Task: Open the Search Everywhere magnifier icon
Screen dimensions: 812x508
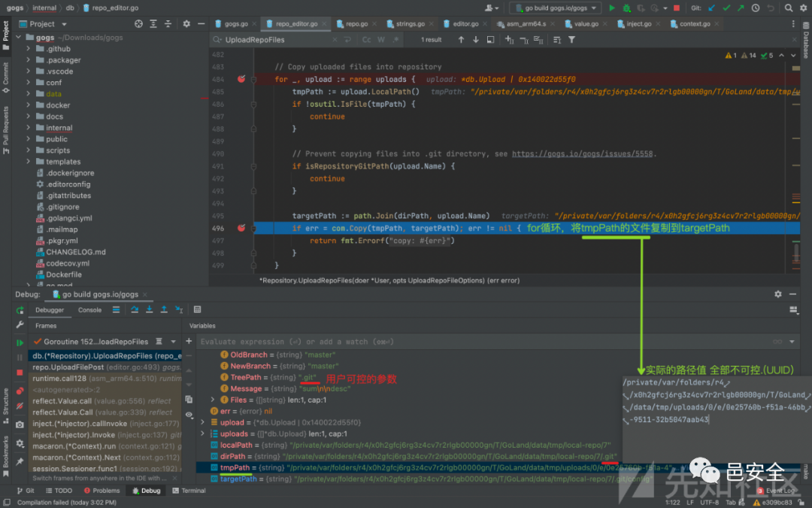Action: (x=787, y=8)
